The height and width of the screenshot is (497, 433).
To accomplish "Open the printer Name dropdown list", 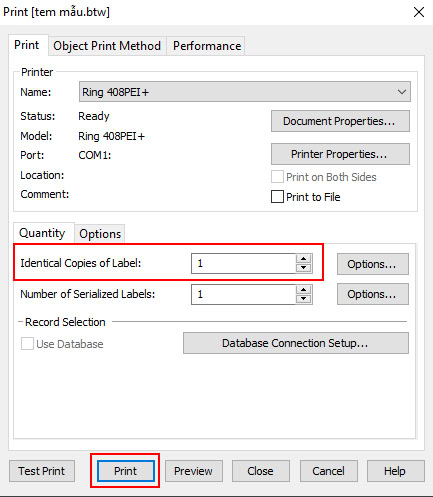I will (x=245, y=92).
